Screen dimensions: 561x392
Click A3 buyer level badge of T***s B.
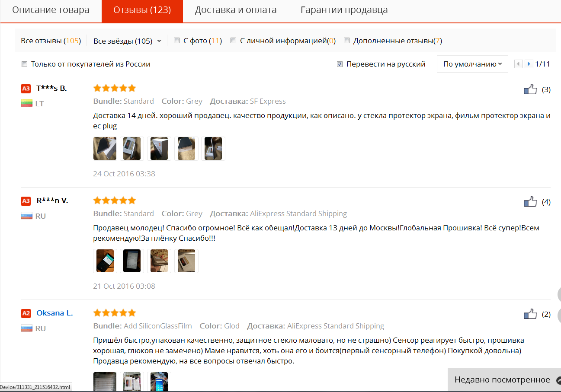click(26, 89)
